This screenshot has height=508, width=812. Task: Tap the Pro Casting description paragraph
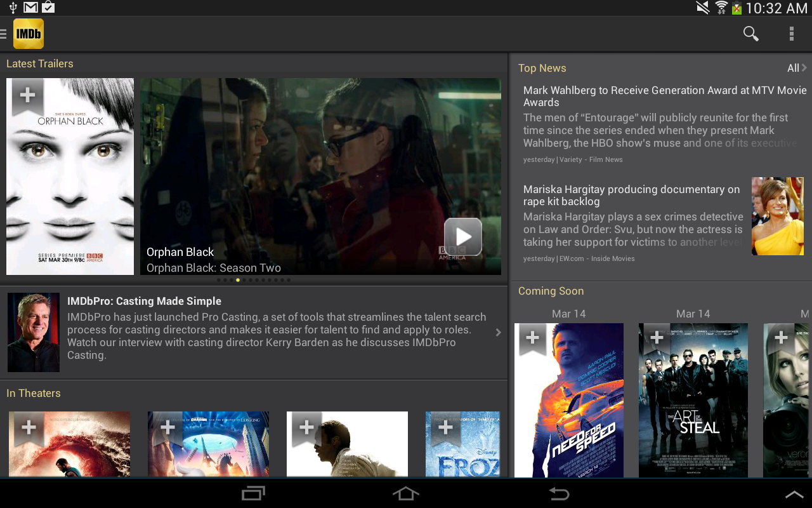tap(277, 336)
